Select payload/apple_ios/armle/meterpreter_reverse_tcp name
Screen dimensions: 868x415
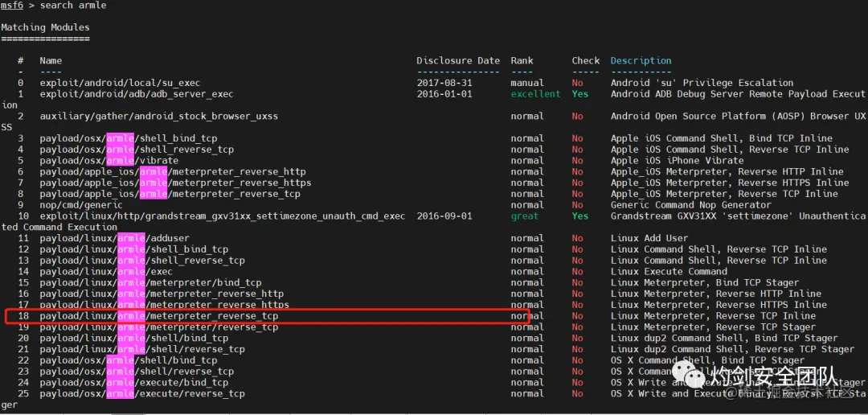(x=170, y=193)
